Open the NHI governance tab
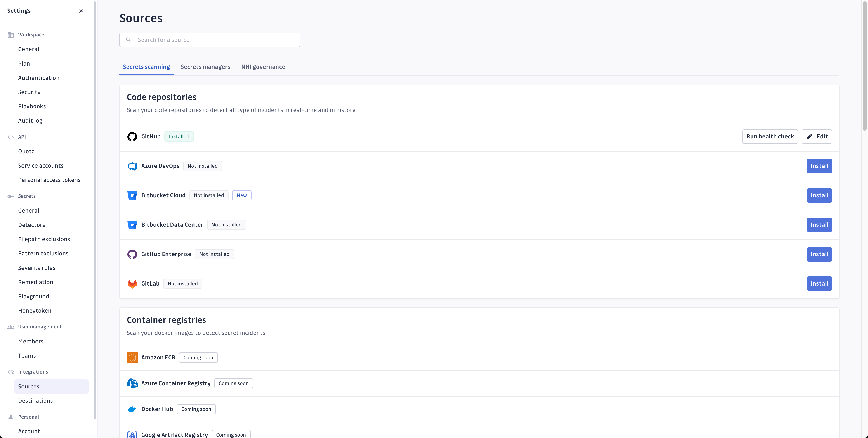This screenshot has height=438, width=868. (263, 67)
